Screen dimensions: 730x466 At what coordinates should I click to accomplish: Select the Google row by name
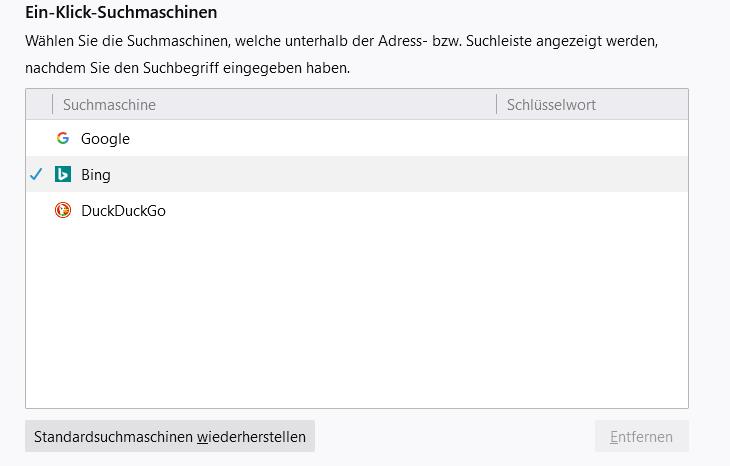coord(105,138)
